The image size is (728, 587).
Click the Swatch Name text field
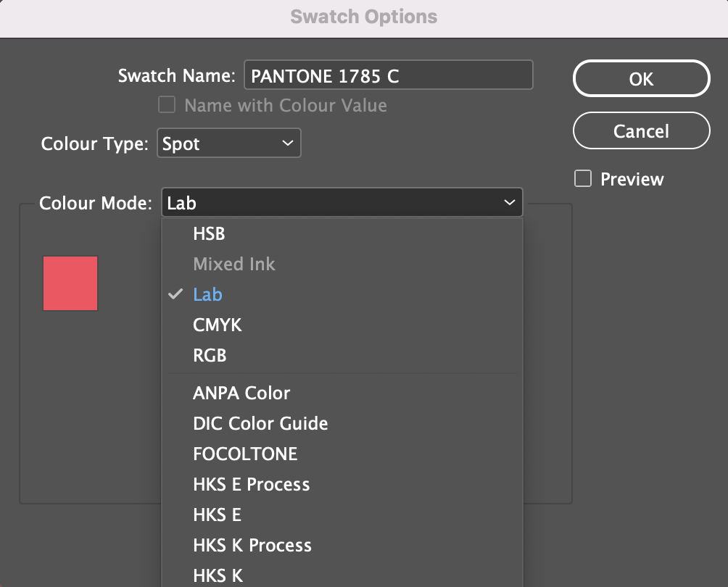[x=388, y=75]
